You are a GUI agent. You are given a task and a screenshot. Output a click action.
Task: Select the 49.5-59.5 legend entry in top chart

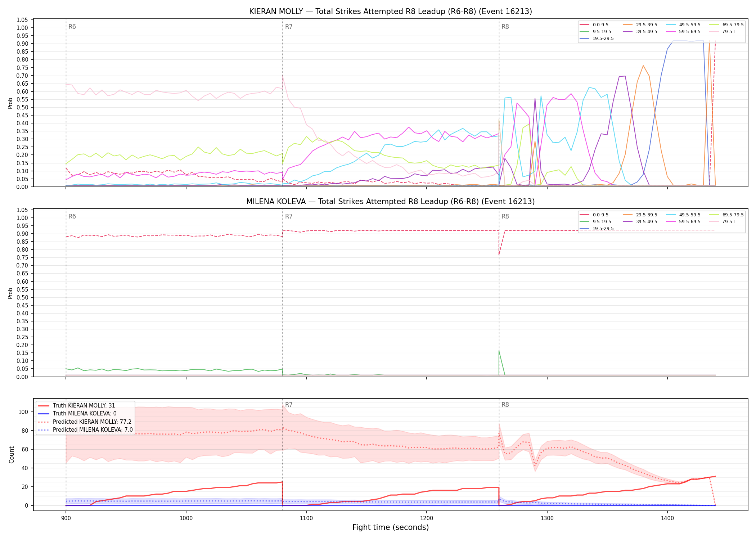point(684,25)
